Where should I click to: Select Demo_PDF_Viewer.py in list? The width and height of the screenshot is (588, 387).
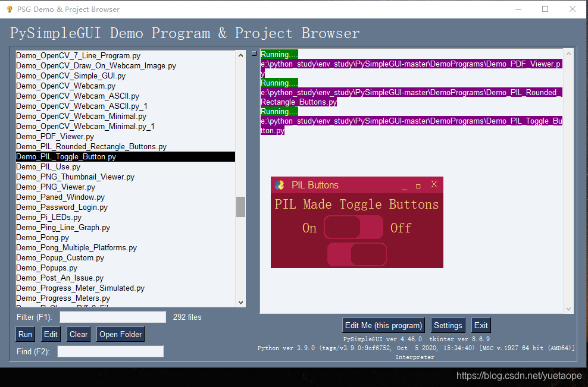(125, 136)
